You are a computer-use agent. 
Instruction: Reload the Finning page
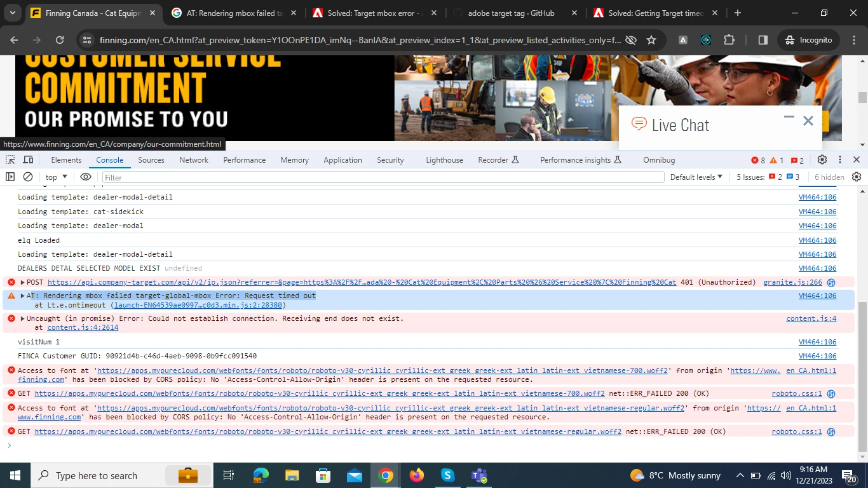60,40
